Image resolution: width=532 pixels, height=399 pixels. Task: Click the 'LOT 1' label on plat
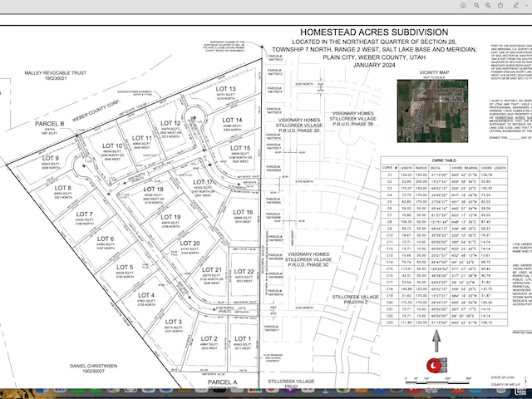pyautogui.click(x=243, y=338)
